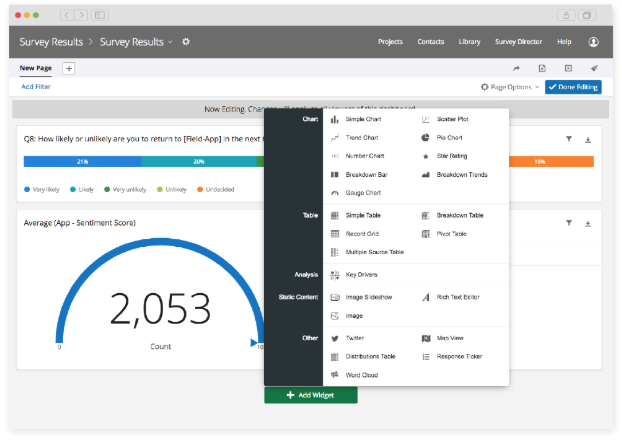Click the Add Widget button
This screenshot has height=442, width=622.
click(x=310, y=395)
